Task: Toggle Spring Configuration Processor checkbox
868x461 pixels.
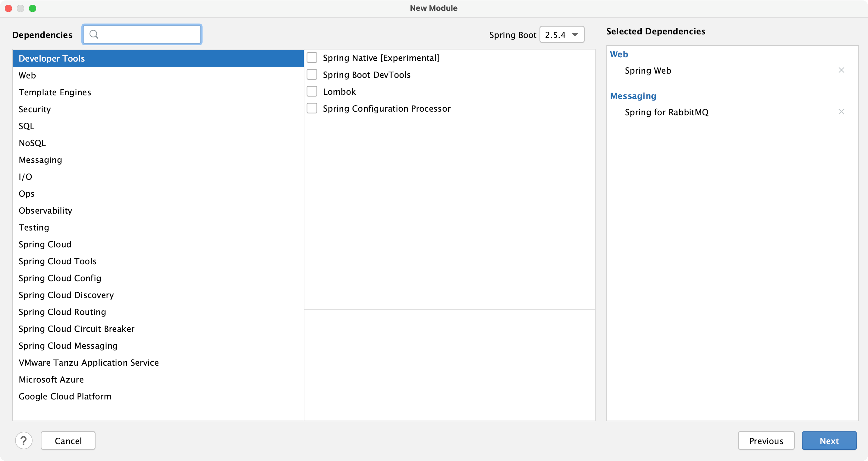Action: tap(312, 108)
